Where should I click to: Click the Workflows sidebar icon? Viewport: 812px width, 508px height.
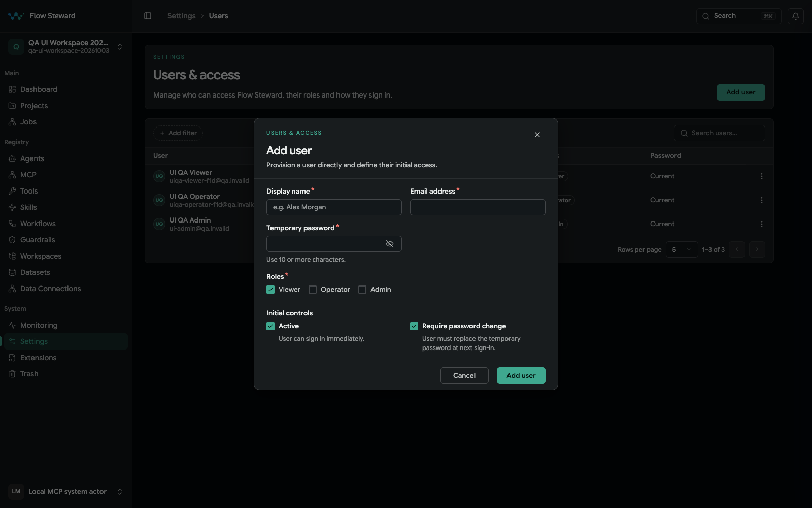click(x=12, y=224)
